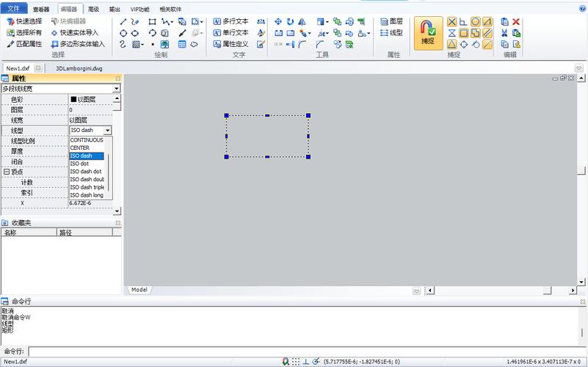Select the point drawing tool
This screenshot has height=367, width=588.
[x=153, y=44]
